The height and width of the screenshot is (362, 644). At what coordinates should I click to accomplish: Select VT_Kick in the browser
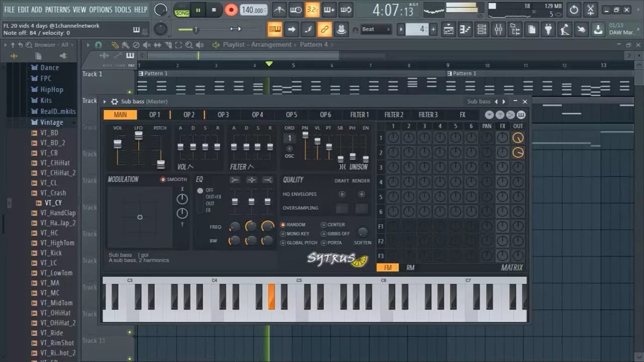pyautogui.click(x=51, y=253)
